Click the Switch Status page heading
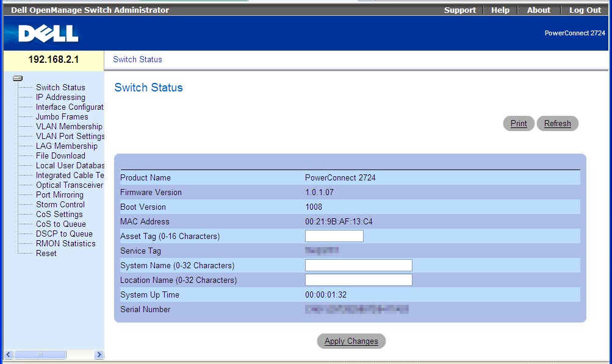The image size is (612, 364). click(148, 87)
